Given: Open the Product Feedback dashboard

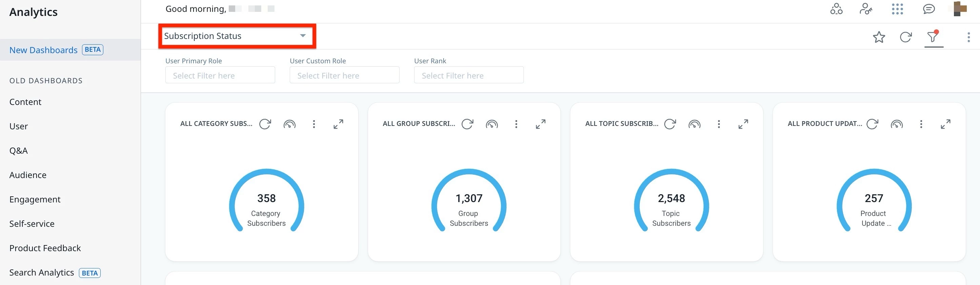Looking at the screenshot, I should tap(45, 248).
